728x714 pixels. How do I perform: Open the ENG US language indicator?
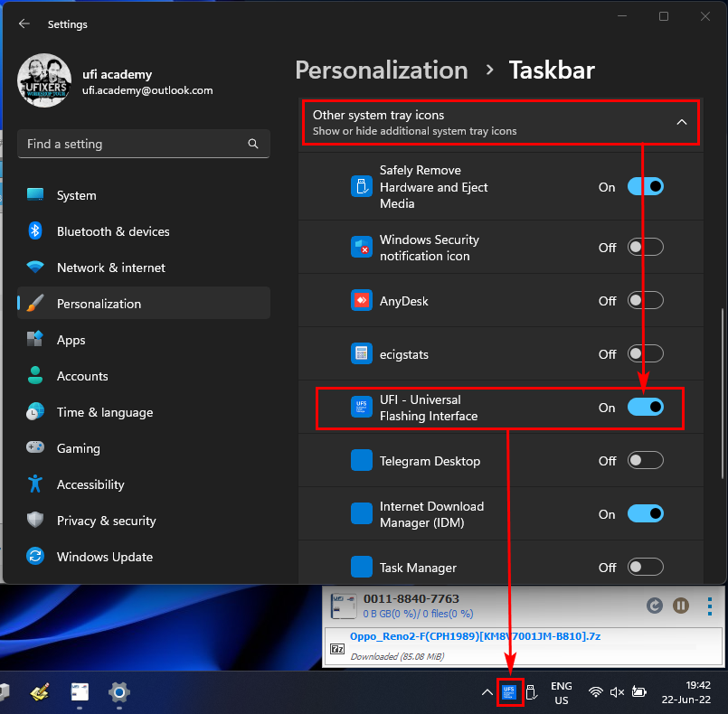(x=562, y=692)
